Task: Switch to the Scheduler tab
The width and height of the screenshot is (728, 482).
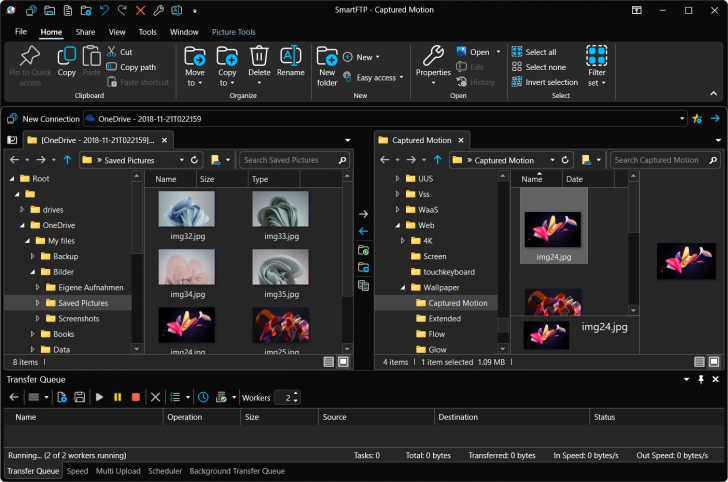Action: [x=165, y=470]
